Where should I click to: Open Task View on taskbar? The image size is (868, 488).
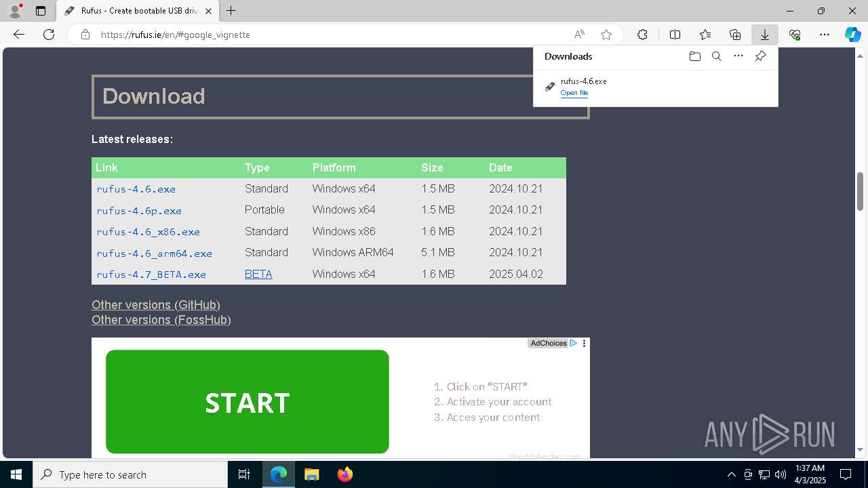pos(244,474)
